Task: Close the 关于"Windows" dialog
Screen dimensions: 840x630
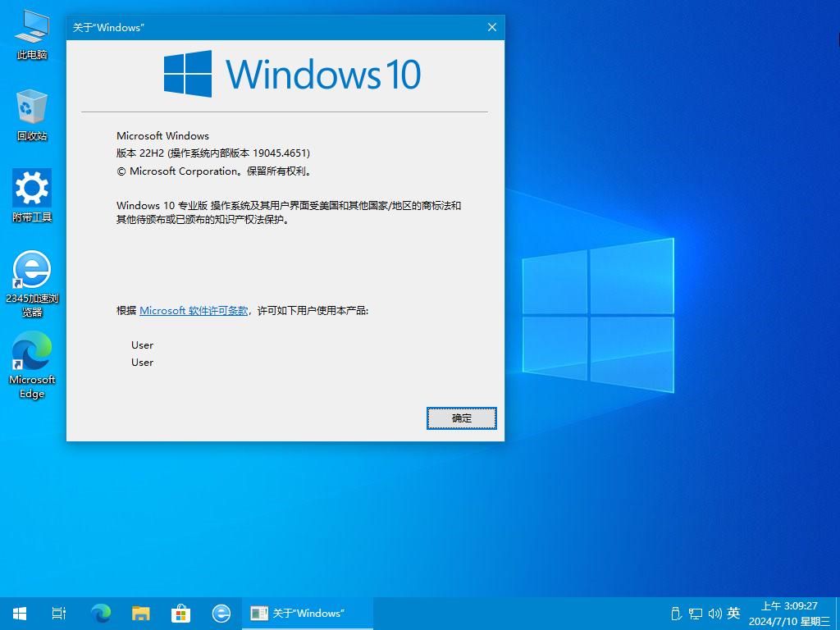Action: [x=492, y=27]
